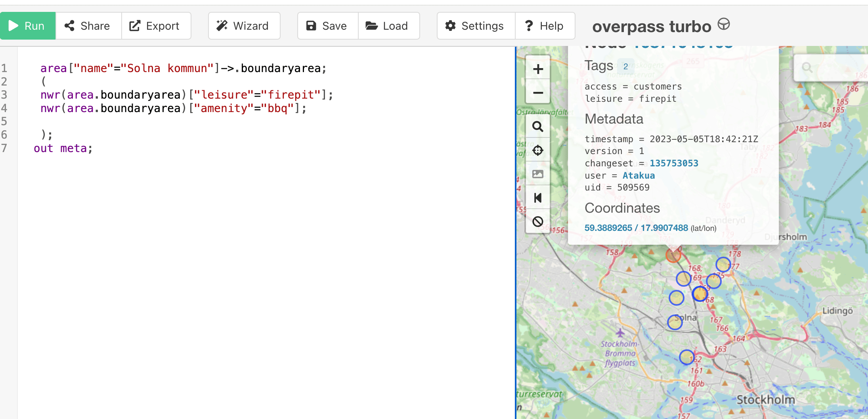Open the Share dialog
The image size is (868, 419).
coord(88,26)
